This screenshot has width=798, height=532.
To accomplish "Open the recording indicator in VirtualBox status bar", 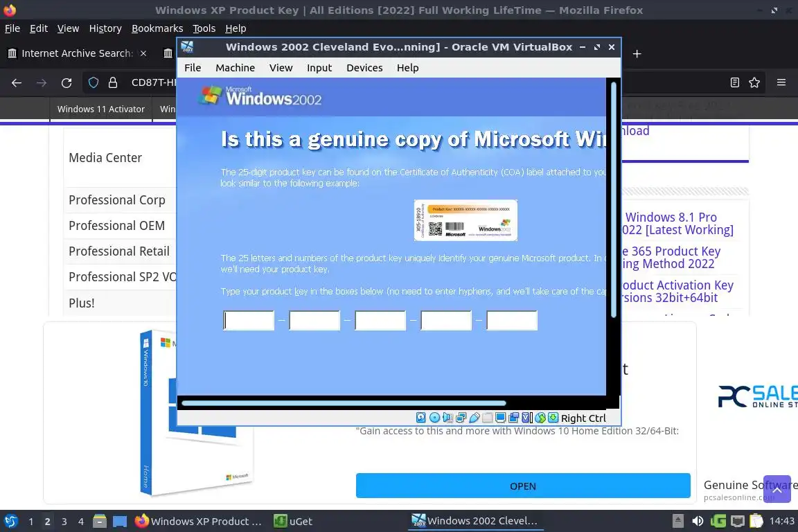I will coord(514,418).
